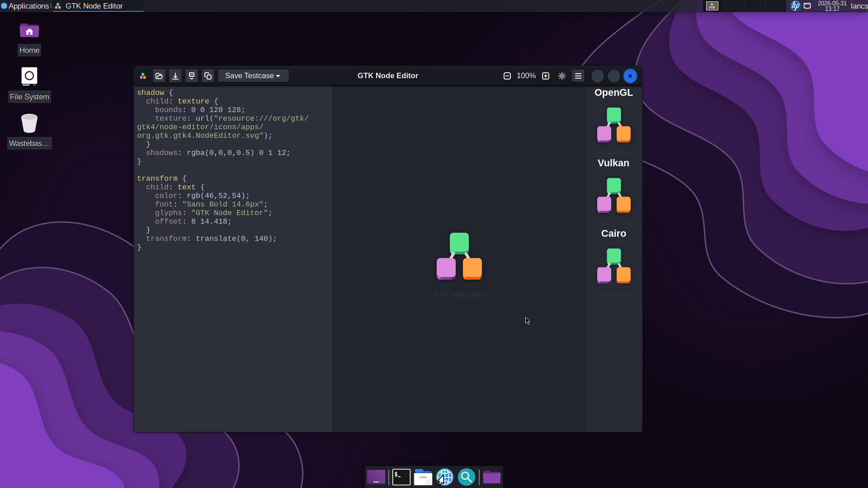868x488 pixels.
Task: Open the application finder search icon in the dock
Action: [x=467, y=477]
